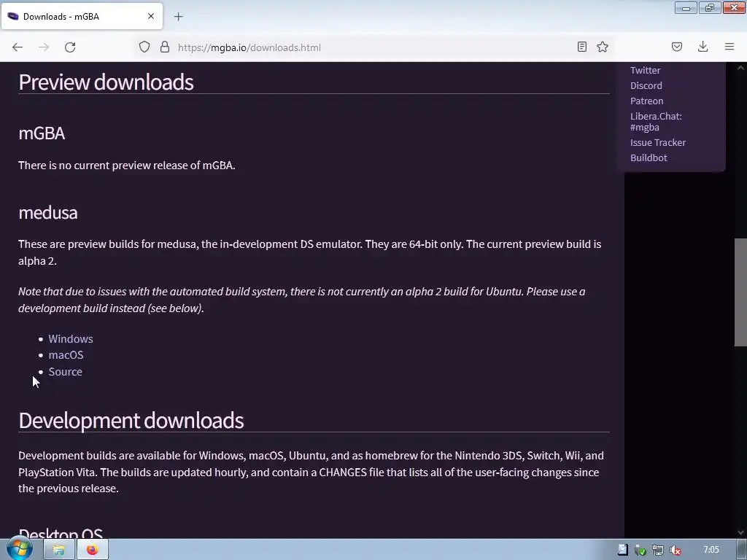This screenshot has height=560, width=747.
Task: Click the scrollbar up arrow
Action: point(740,68)
